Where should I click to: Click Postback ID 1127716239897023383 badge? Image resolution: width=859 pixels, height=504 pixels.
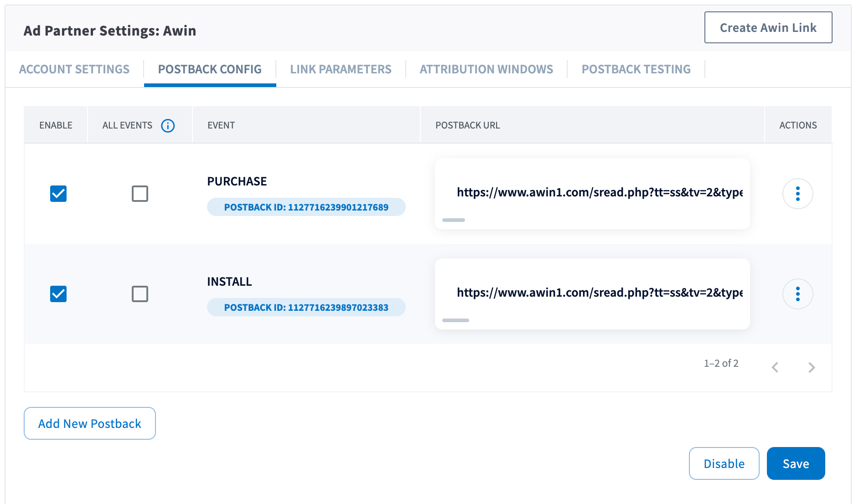pos(306,307)
